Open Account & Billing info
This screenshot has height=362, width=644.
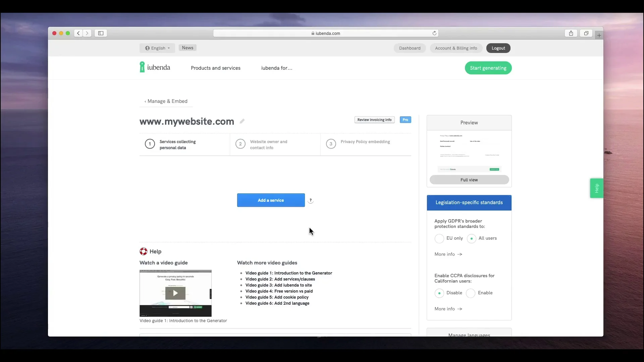pyautogui.click(x=456, y=48)
